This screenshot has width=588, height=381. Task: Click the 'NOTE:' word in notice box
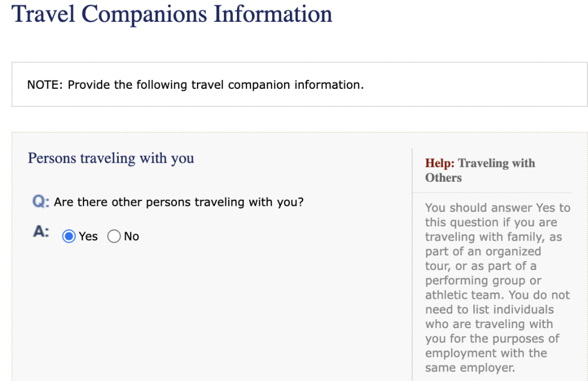(x=45, y=85)
